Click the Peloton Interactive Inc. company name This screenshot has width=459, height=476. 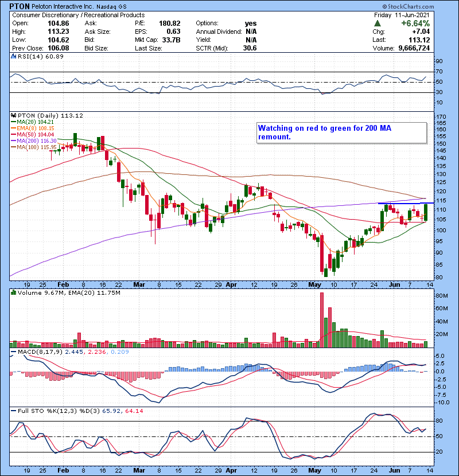63,6
